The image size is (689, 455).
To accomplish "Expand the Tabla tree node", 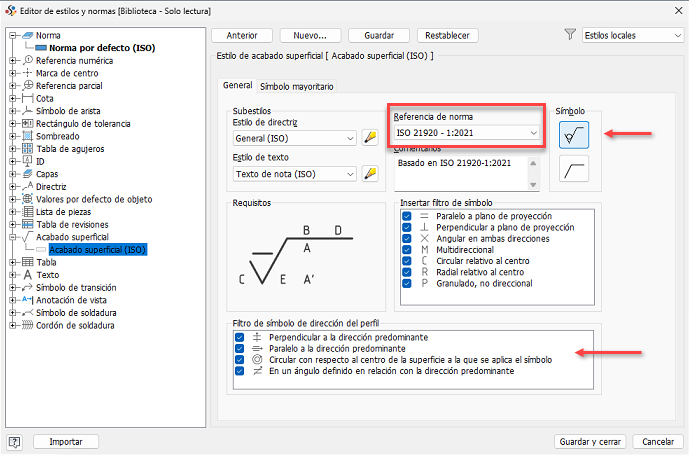I will (13, 262).
